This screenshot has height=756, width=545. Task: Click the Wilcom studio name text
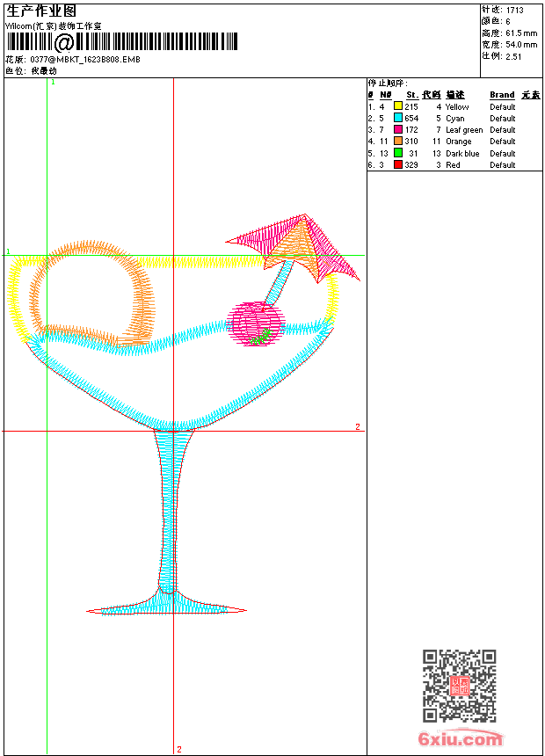54,26
